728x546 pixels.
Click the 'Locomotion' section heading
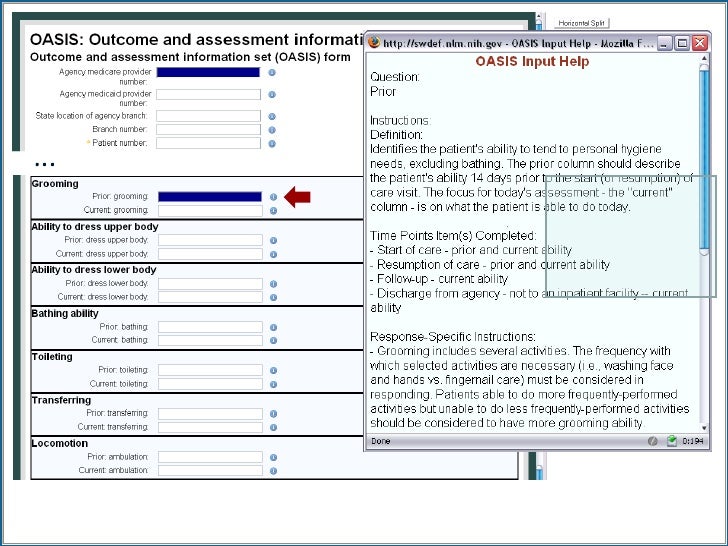(59, 444)
